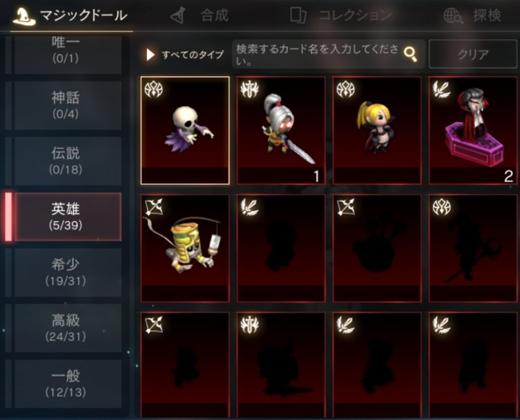This screenshot has height=420, width=520.
Task: Select the silver-haired swordsman doll card
Action: [x=281, y=131]
